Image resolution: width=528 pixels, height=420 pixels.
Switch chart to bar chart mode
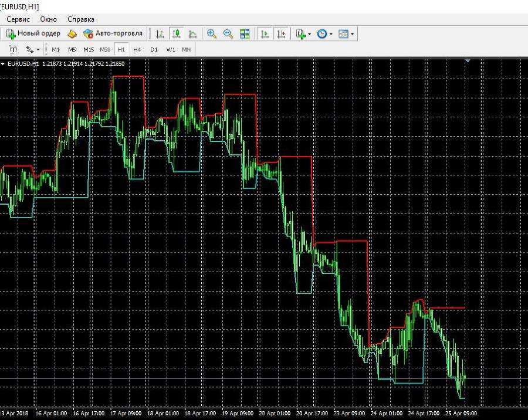[x=160, y=33]
